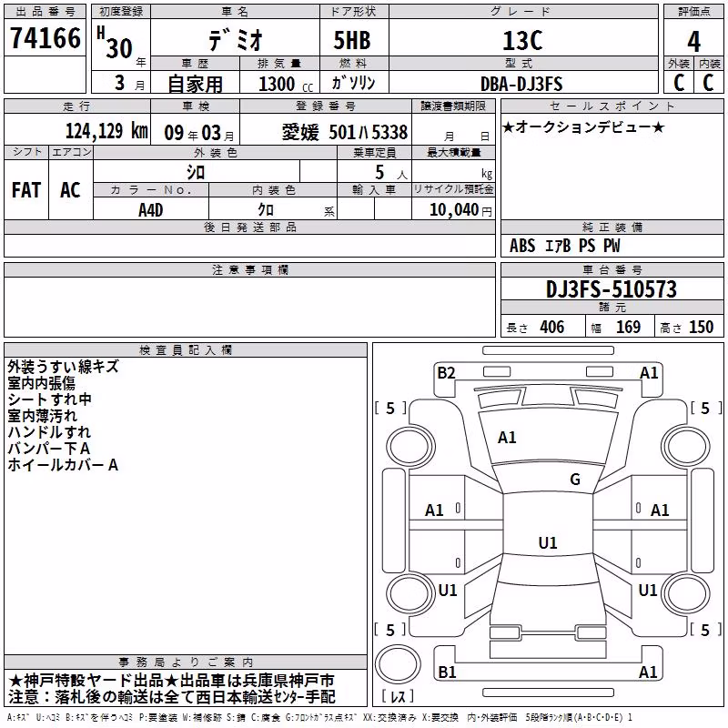Click the displacement value 1300 cc
This screenshot has width=728, height=728.
[x=286, y=84]
